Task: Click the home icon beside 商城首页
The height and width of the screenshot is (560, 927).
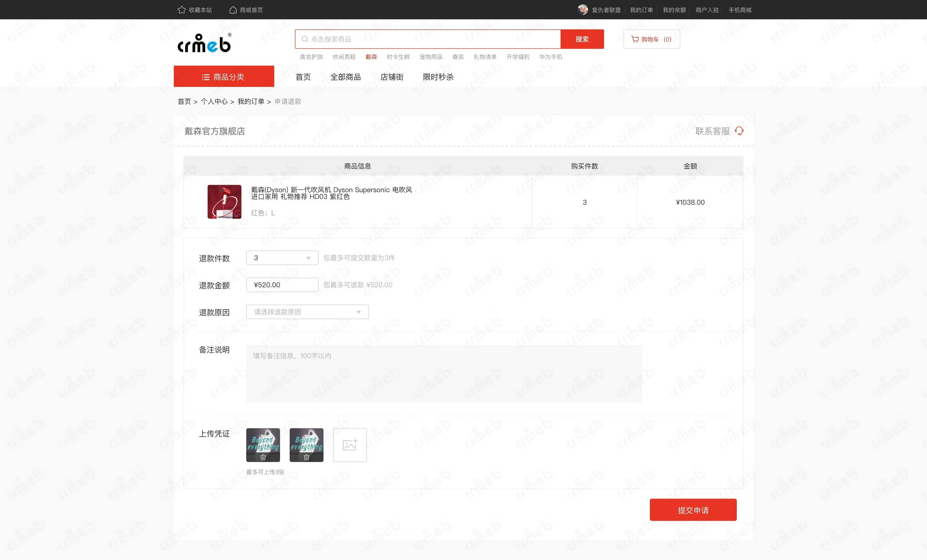Action: [233, 10]
